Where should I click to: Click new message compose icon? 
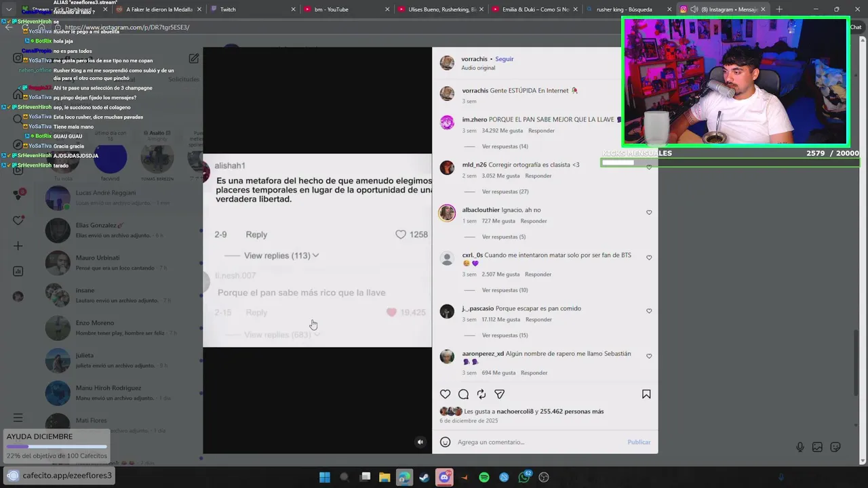click(x=194, y=58)
